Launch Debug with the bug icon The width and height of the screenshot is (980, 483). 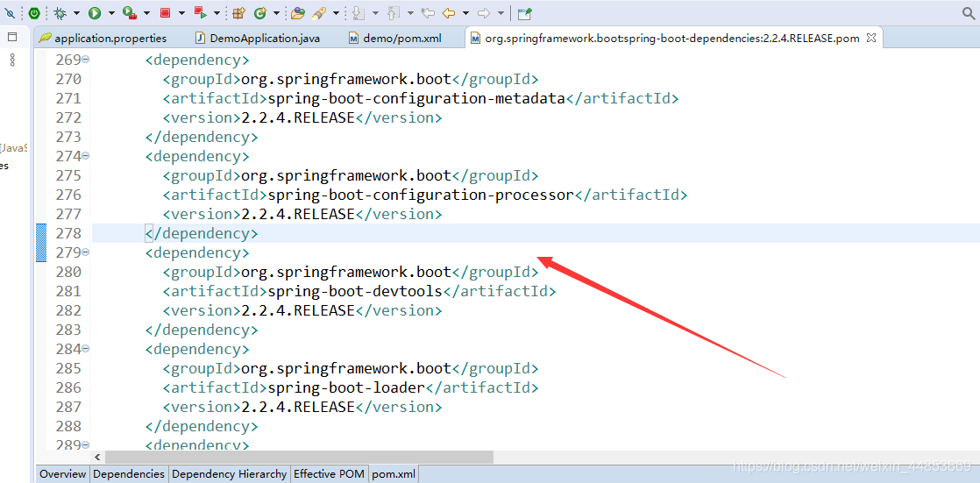pyautogui.click(x=60, y=12)
